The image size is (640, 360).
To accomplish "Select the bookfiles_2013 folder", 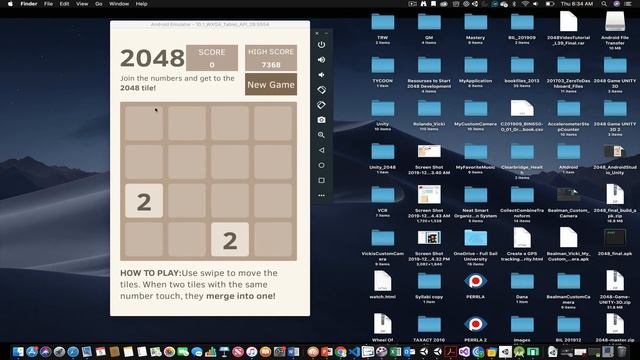I will coord(522,65).
